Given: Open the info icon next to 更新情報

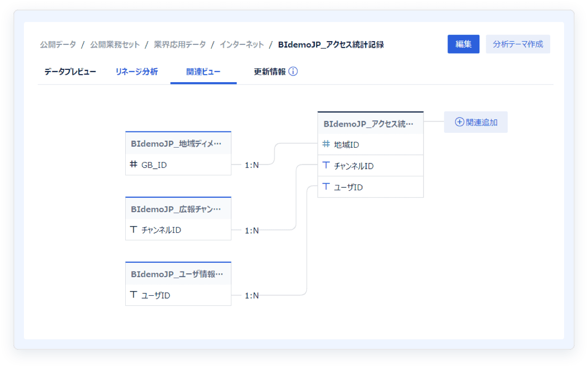Looking at the screenshot, I should click(x=293, y=71).
